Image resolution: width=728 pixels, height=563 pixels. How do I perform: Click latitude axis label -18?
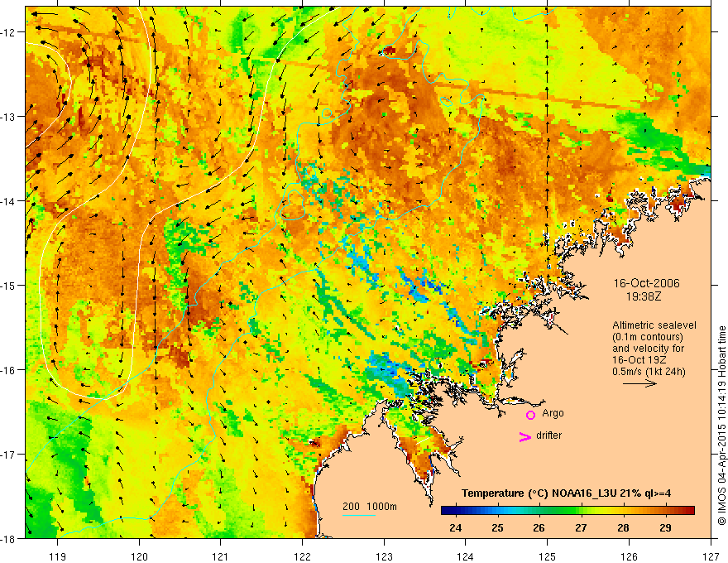tap(7, 539)
